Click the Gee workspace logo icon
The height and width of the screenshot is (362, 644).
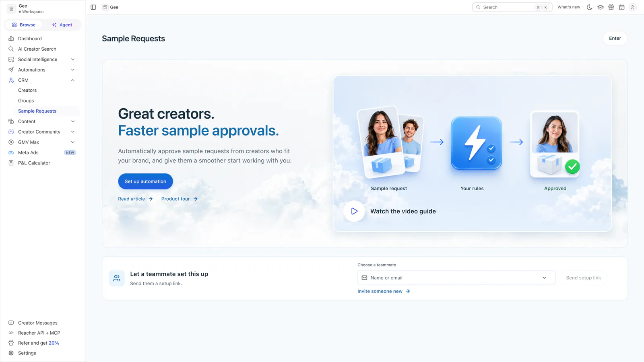(x=11, y=8)
